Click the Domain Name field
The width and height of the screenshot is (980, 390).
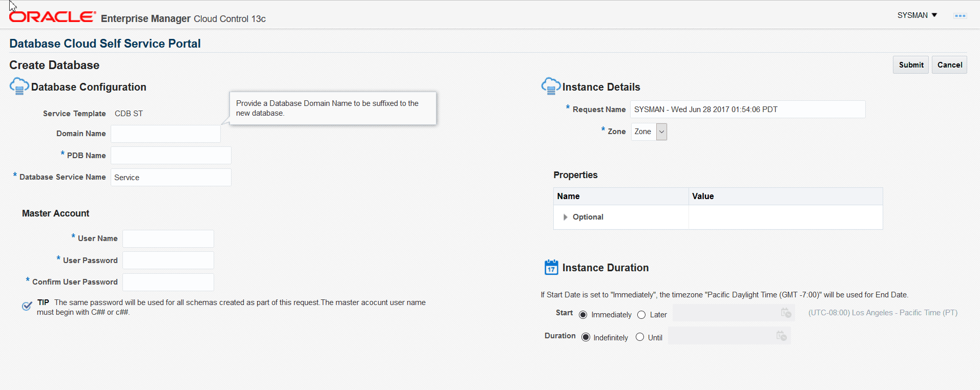pos(165,134)
